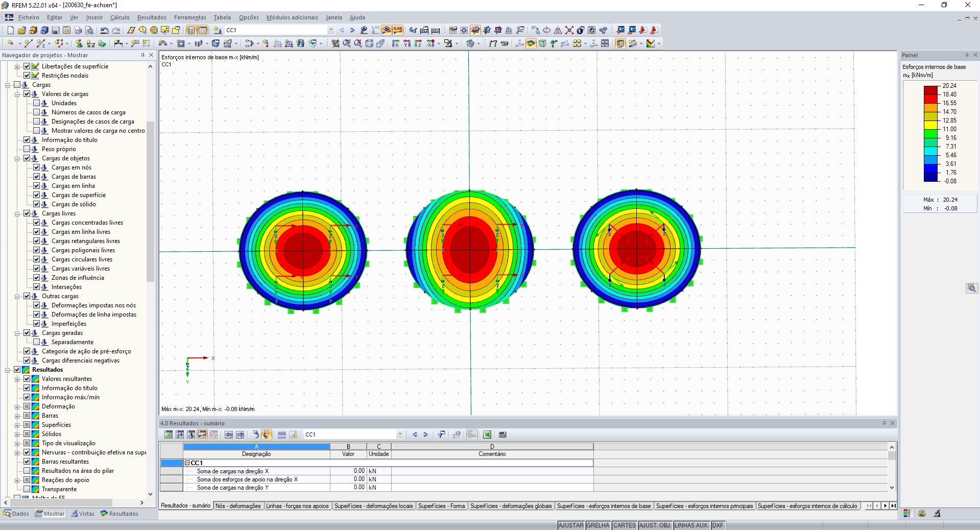
Task: Click the dark red 20.24 legend color
Action: 931,90
